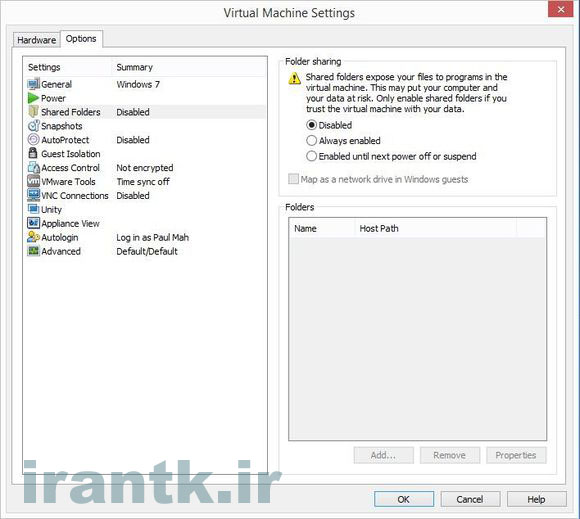Select the Shared Folders row label

(71, 112)
